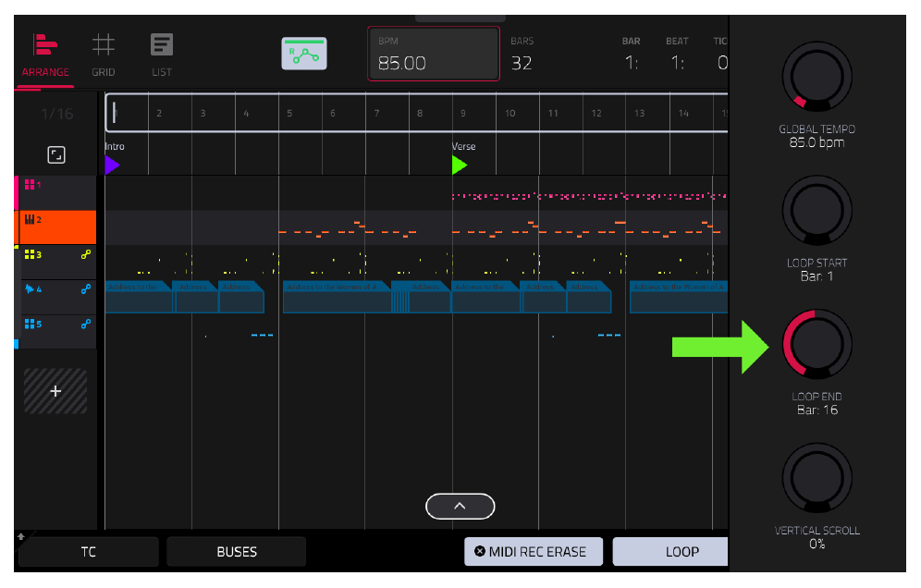This screenshot has height=588, width=921.
Task: Select drum track 1
Action: tap(57, 192)
